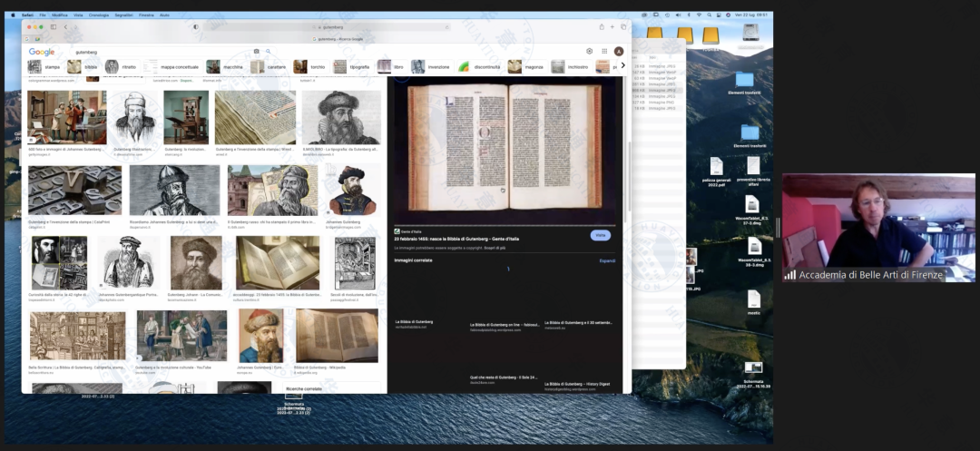Open the 'Gutenberg e la rivoluzione culturale - YouTube' thumbnail
Image resolution: width=980 pixels, height=451 pixels.
[x=181, y=336]
